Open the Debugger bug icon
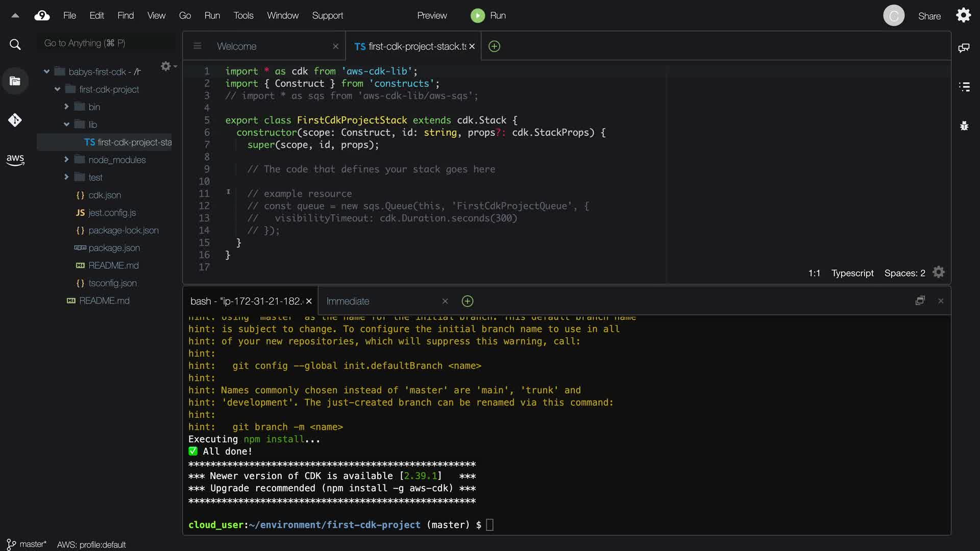The width and height of the screenshot is (980, 551). (964, 126)
